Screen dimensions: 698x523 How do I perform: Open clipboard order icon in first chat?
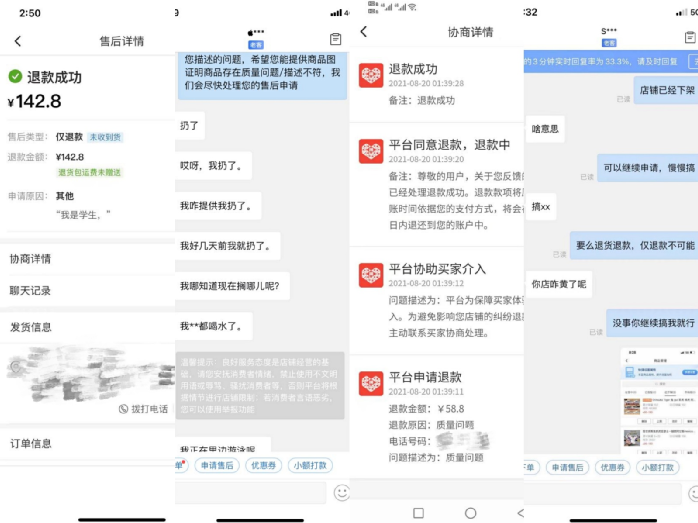click(x=336, y=39)
